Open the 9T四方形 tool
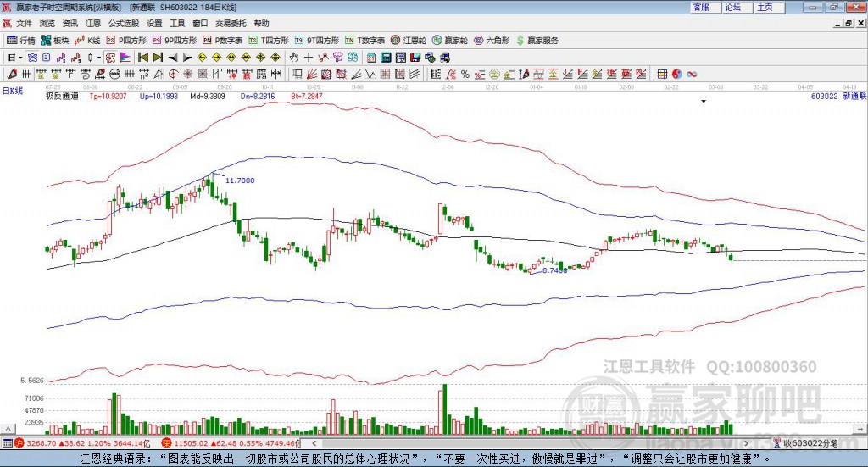 pos(317,41)
